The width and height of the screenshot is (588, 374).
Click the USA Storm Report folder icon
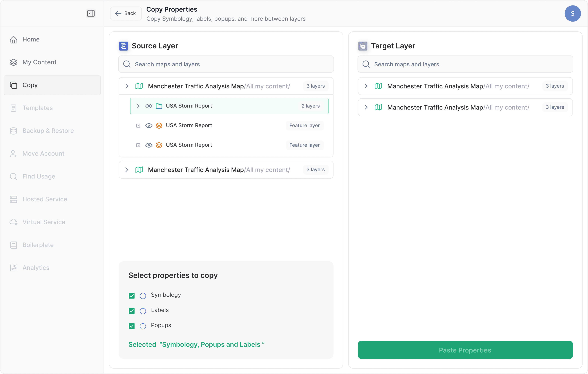159,106
